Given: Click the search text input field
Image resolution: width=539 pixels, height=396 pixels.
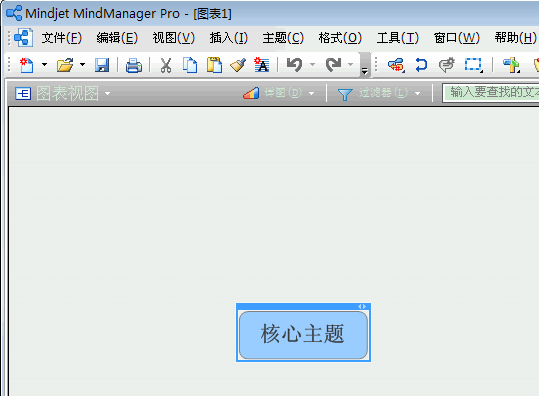Looking at the screenshot, I should pyautogui.click(x=491, y=93).
